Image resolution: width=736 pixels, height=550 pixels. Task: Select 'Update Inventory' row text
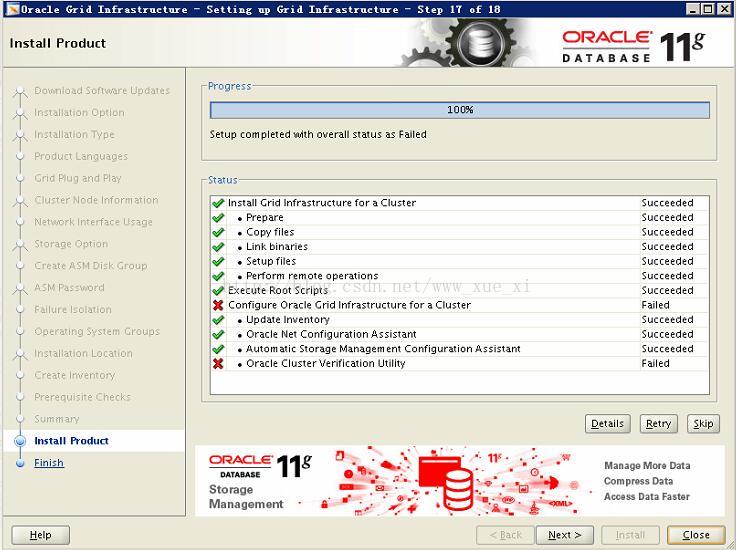point(288,320)
